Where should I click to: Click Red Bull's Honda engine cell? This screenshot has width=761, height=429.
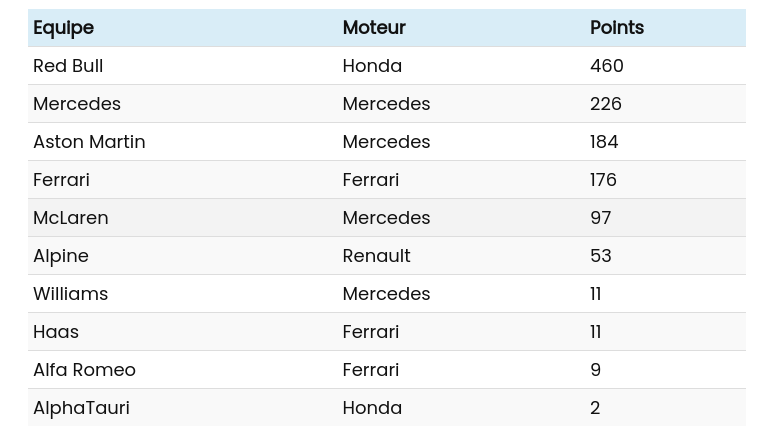(x=372, y=66)
